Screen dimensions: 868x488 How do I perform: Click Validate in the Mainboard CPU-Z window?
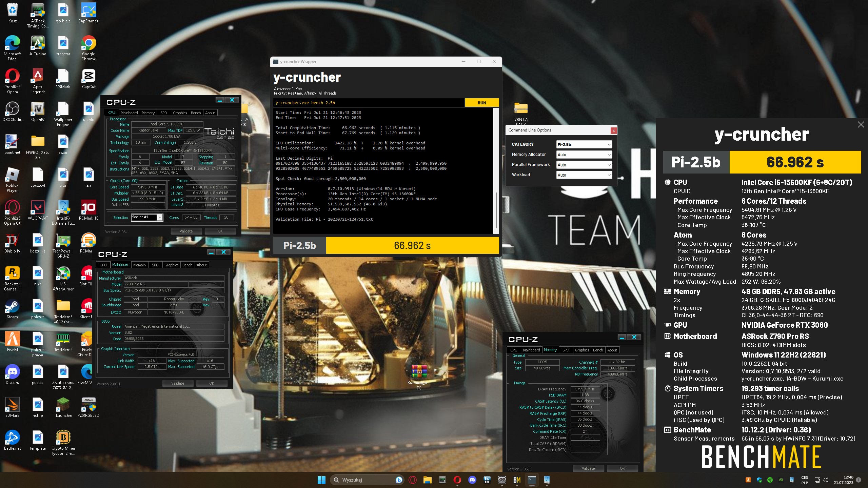178,383
